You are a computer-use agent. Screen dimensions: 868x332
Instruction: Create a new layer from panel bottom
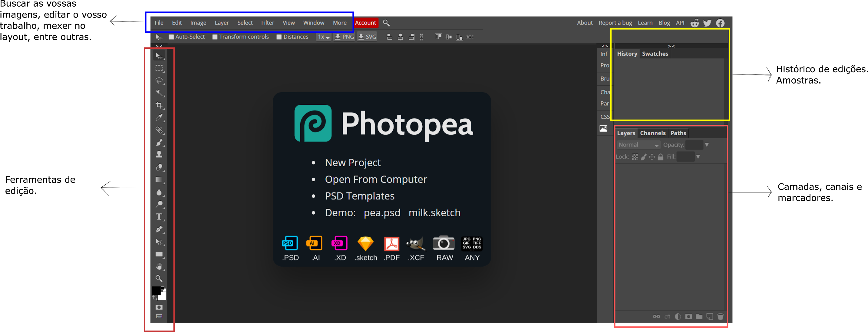click(710, 317)
